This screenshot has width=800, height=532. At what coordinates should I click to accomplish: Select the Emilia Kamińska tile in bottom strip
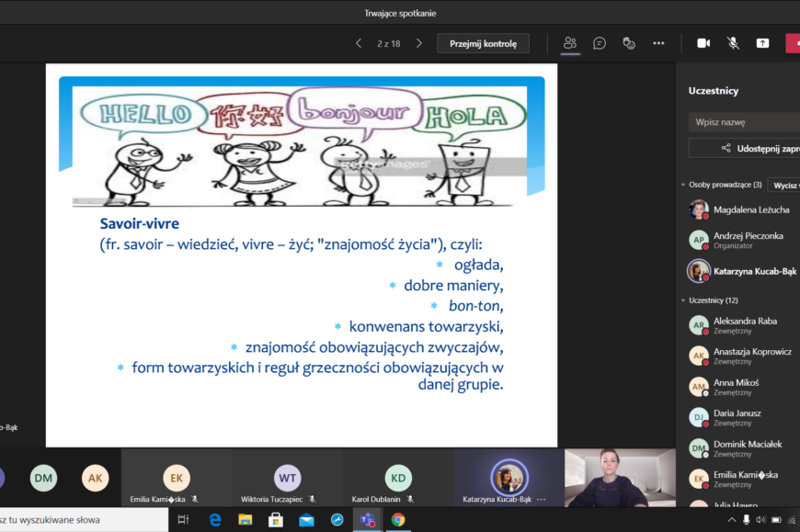(177, 478)
